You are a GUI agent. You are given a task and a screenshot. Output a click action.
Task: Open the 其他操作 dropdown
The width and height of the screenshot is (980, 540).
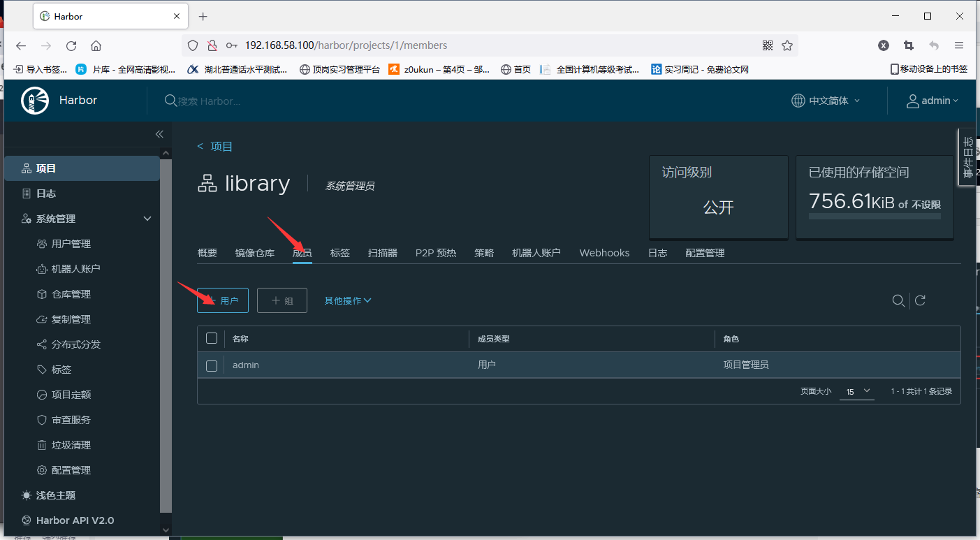tap(348, 300)
